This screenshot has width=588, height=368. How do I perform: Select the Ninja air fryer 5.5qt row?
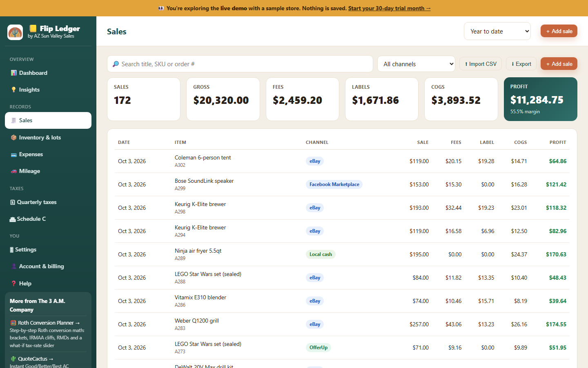click(342, 254)
